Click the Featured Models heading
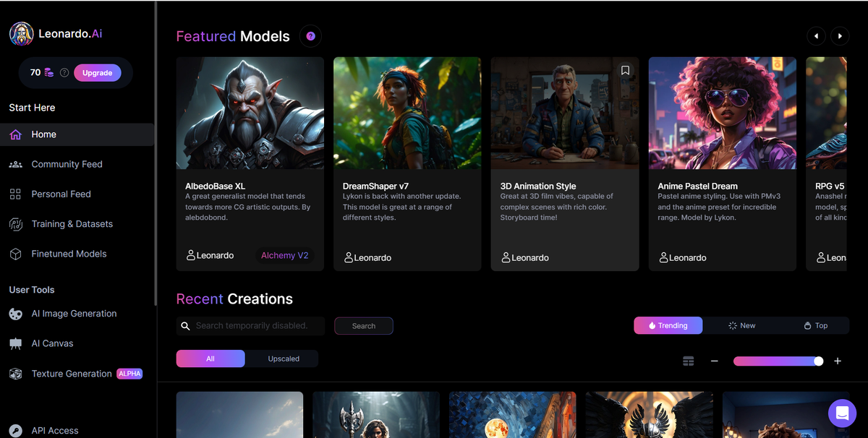 (233, 36)
